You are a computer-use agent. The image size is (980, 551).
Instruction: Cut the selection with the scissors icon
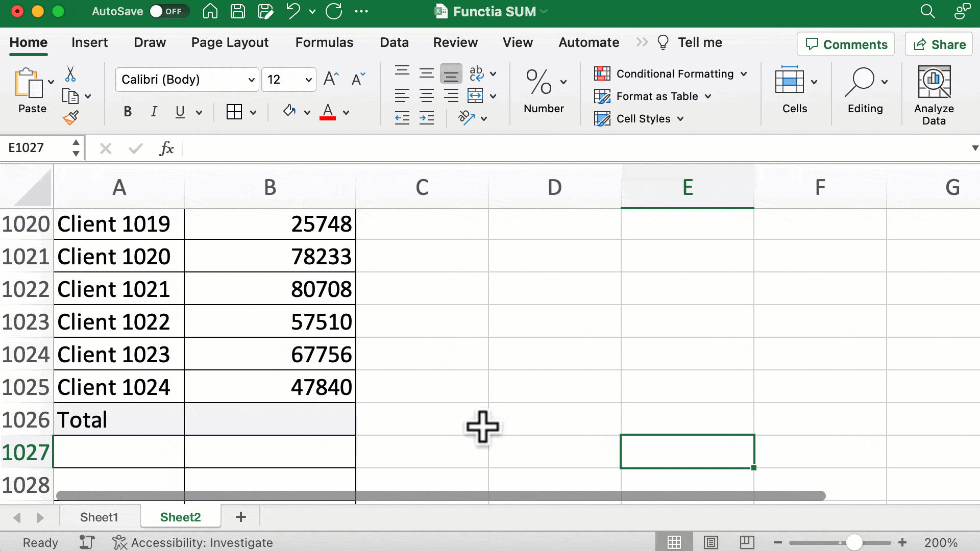[x=71, y=74]
